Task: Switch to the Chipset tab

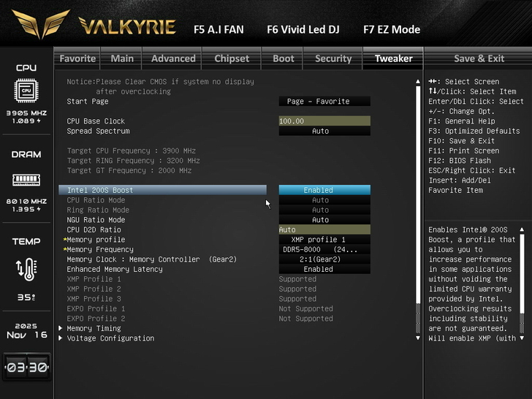Action: (x=232, y=58)
